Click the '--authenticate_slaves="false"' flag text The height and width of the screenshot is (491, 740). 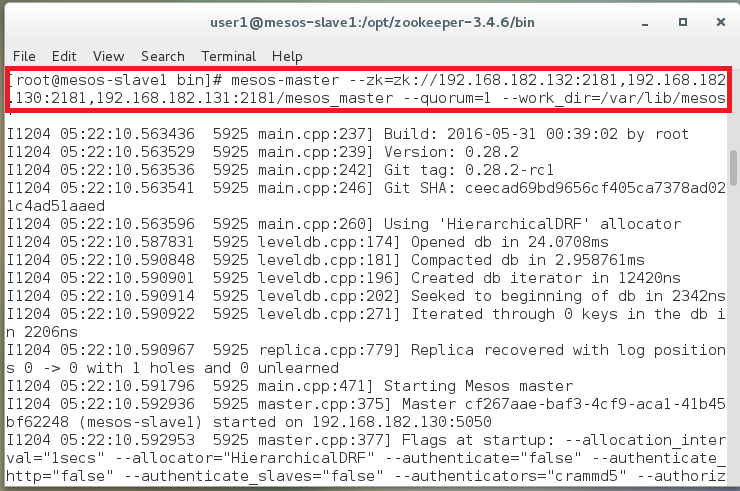click(x=254, y=476)
